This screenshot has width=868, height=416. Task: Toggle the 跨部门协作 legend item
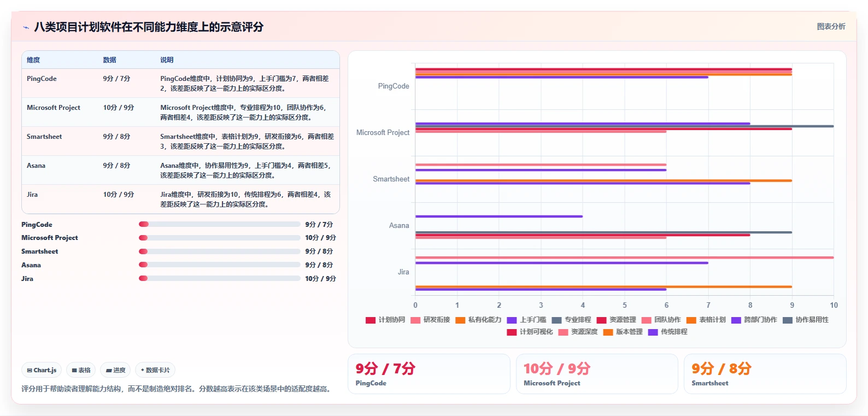pyautogui.click(x=754, y=320)
